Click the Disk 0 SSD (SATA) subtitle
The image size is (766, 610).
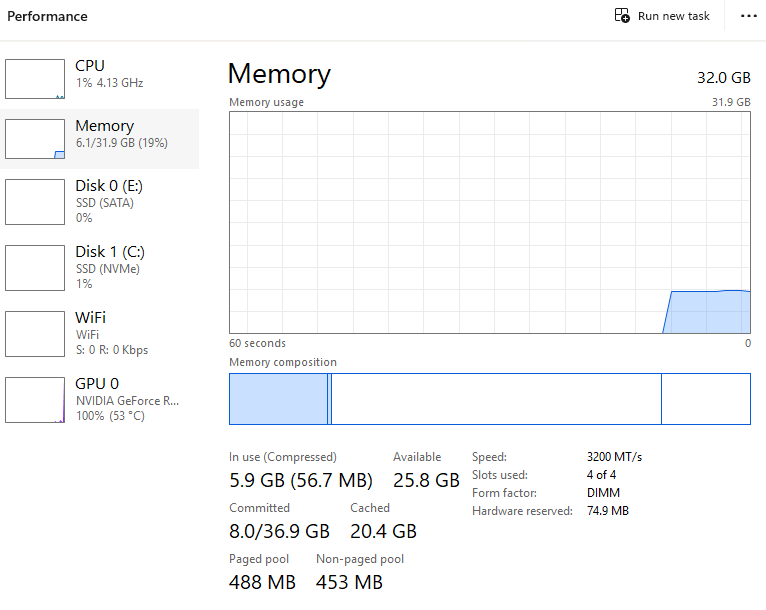(x=105, y=203)
